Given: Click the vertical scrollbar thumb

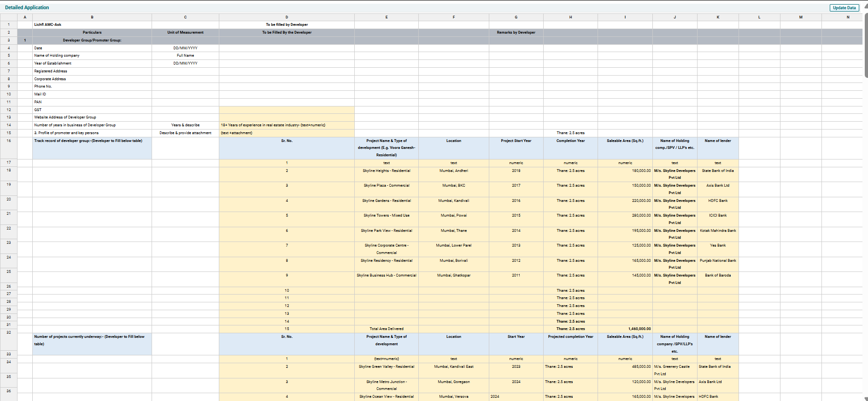Looking at the screenshot, I should coord(866,46).
